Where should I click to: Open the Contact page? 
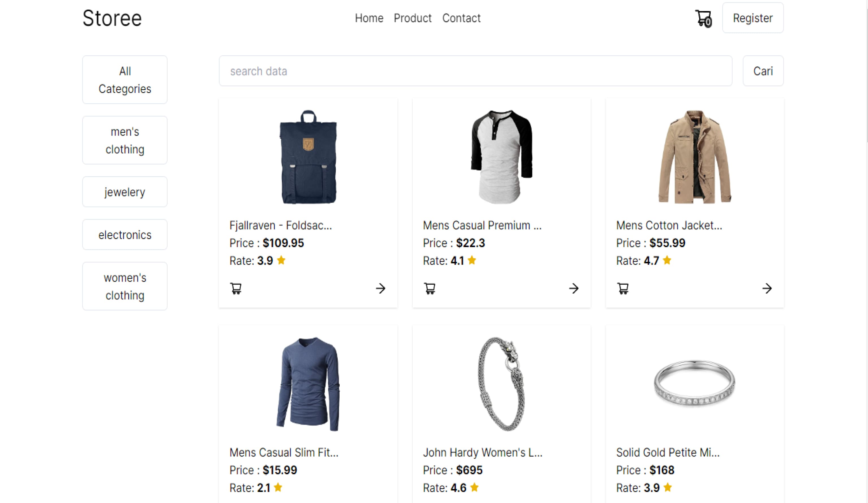462,18
